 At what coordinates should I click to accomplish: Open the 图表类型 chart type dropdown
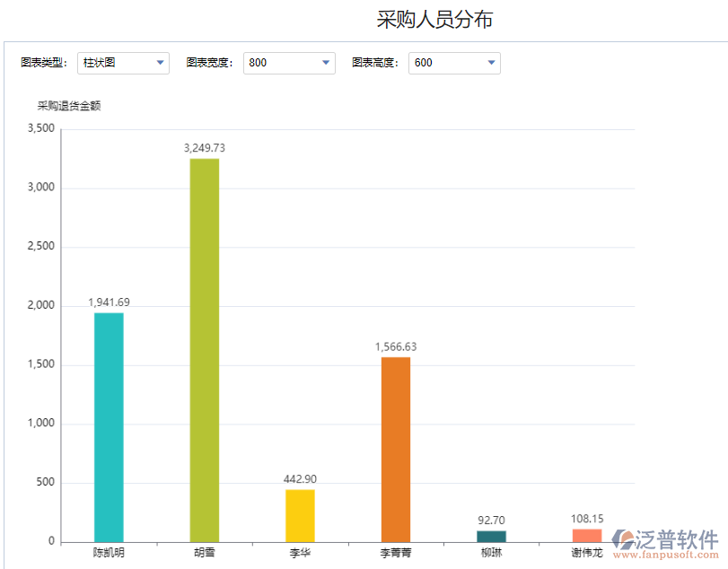tap(123, 63)
